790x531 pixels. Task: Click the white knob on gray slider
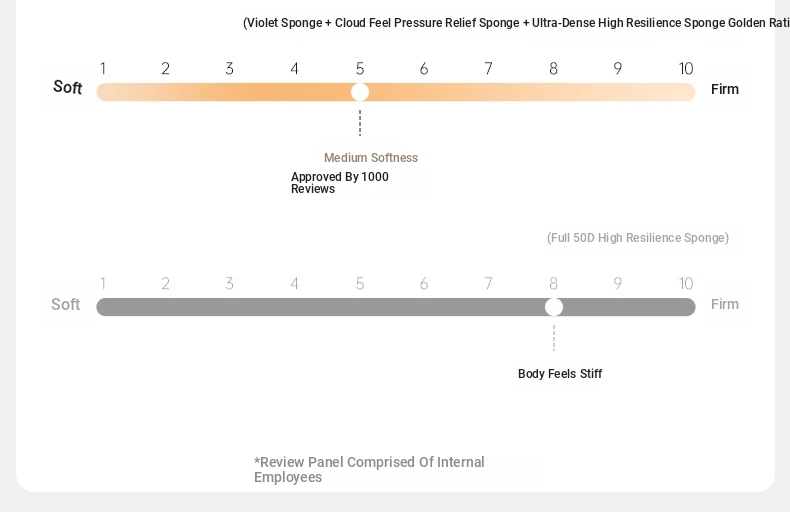pos(554,307)
